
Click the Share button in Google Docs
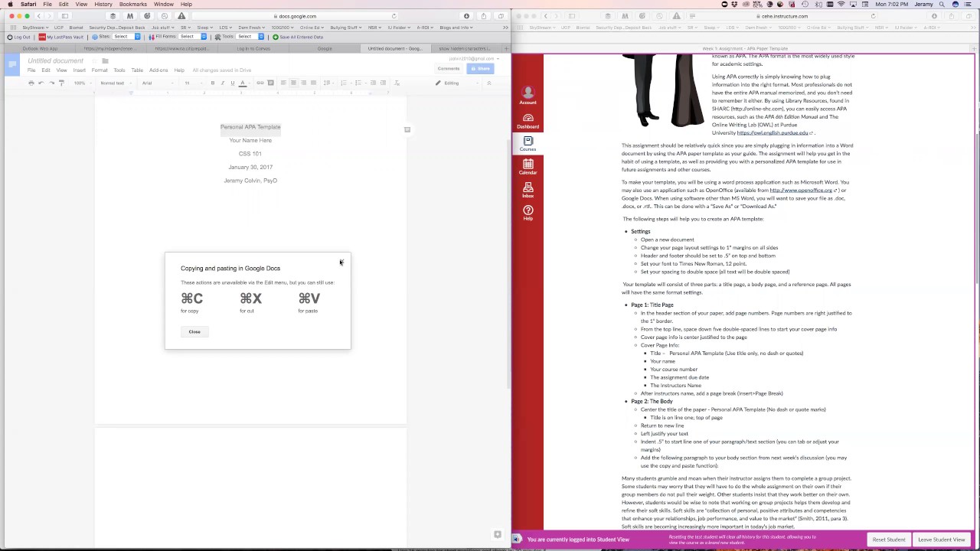point(480,69)
